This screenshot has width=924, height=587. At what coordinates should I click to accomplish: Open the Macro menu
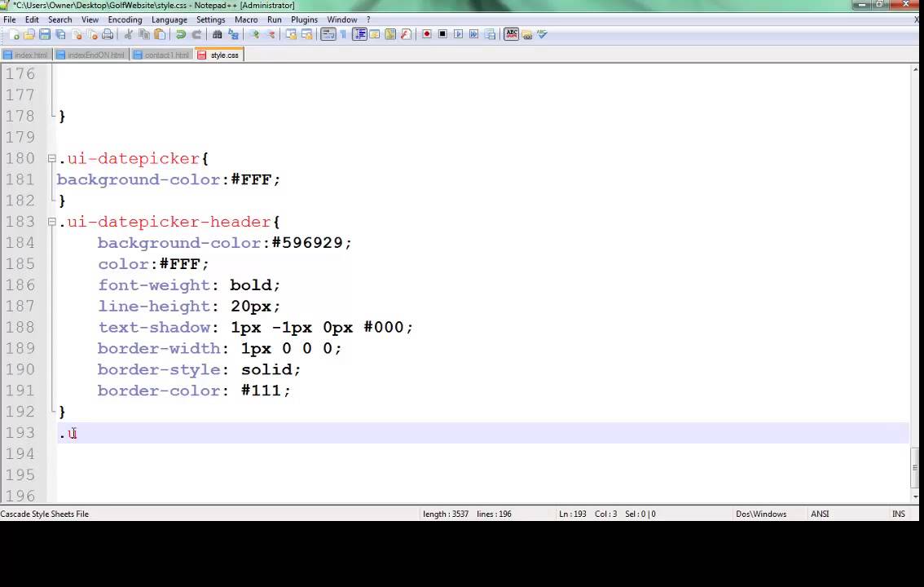(x=246, y=20)
